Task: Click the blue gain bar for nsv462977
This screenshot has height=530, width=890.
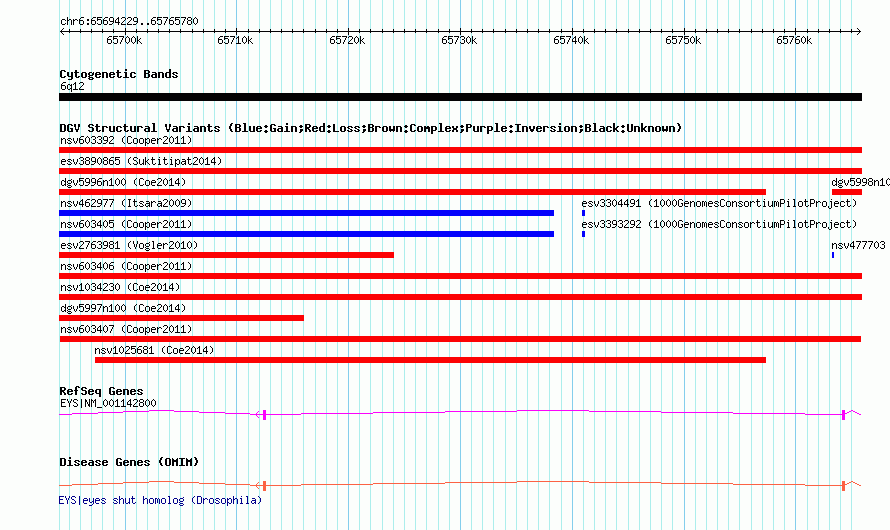Action: tap(307, 213)
